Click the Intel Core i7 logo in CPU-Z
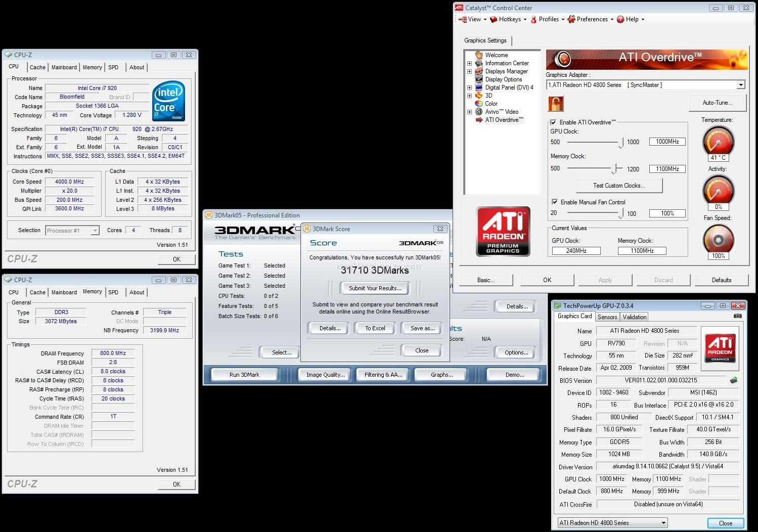Viewport: 758px width, 532px height. [x=169, y=101]
